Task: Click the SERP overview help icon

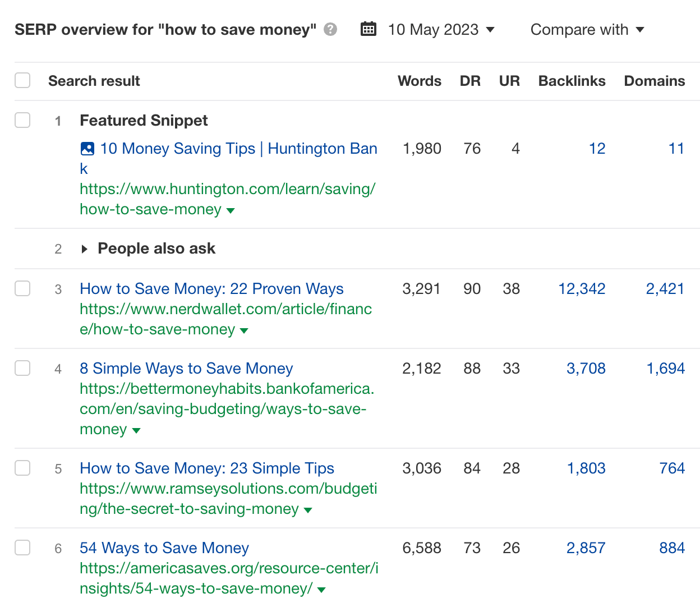Action: tap(331, 29)
